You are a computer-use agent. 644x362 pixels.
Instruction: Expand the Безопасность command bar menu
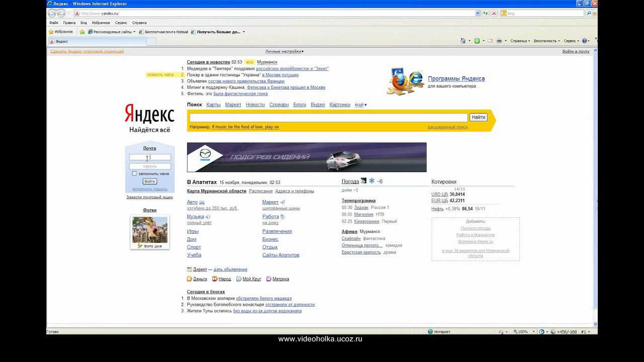click(547, 41)
